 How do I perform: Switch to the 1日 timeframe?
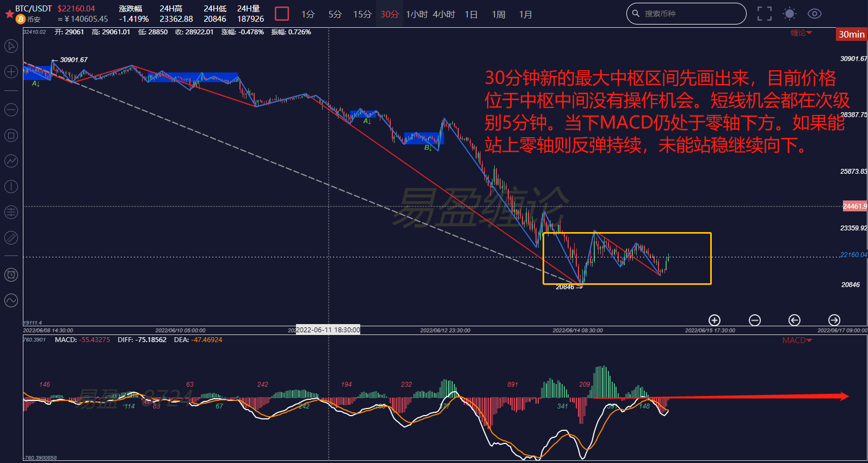[x=471, y=14]
